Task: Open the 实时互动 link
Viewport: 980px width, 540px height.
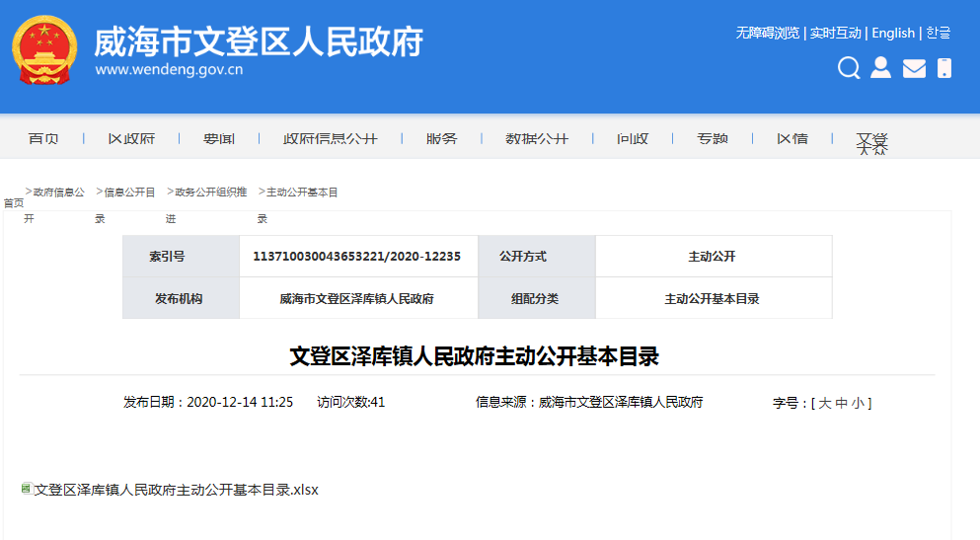Action: pyautogui.click(x=835, y=33)
